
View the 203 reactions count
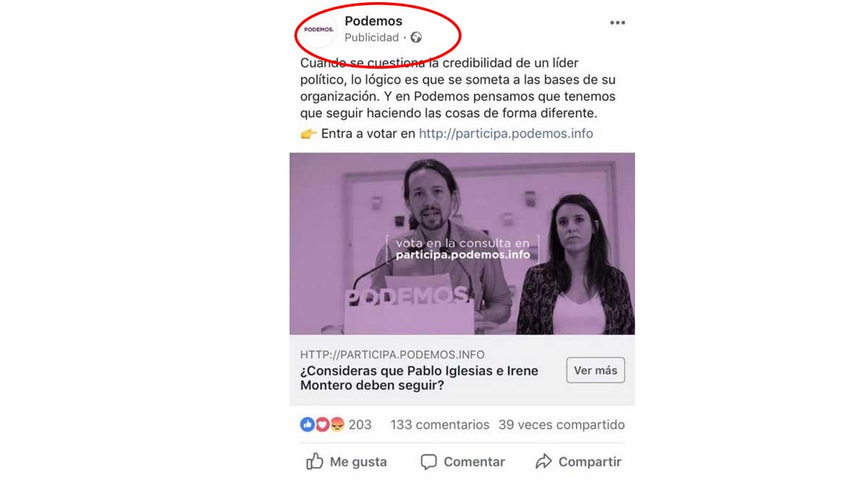(x=360, y=425)
